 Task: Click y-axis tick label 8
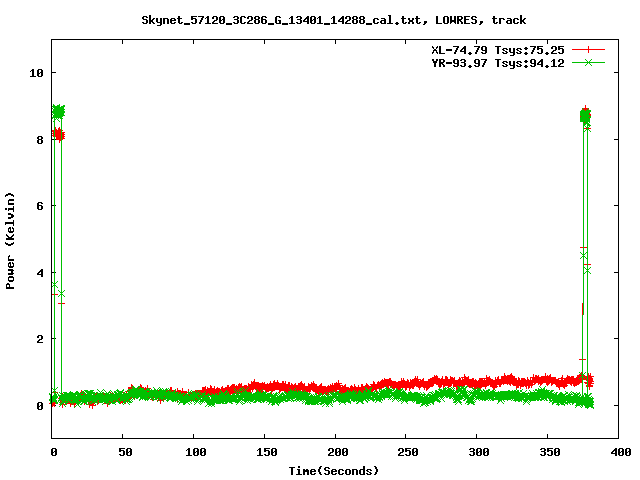40,140
